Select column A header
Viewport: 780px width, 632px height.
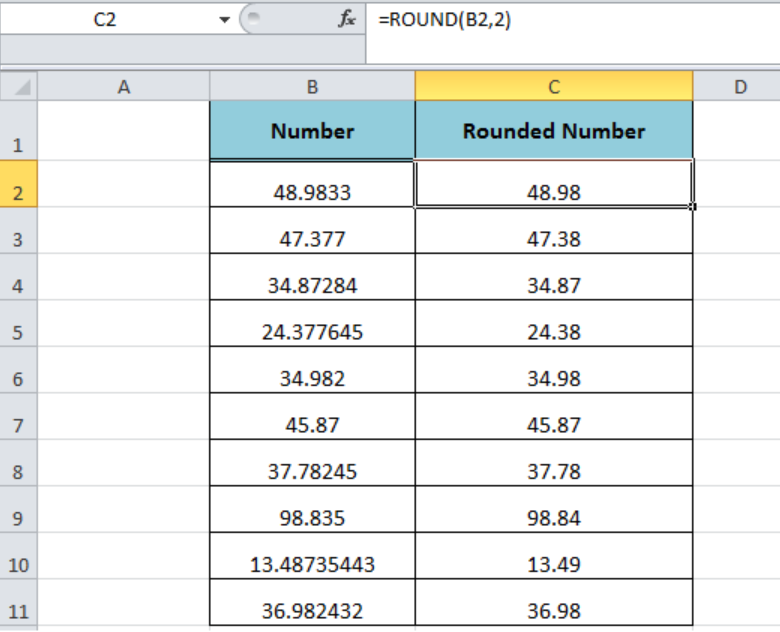click(x=124, y=87)
